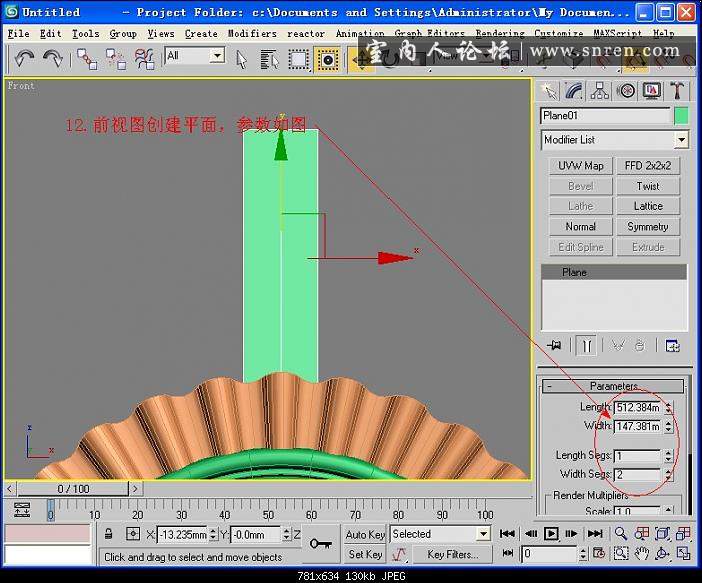Click the Width Segs value field
702x583 pixels.
637,475
